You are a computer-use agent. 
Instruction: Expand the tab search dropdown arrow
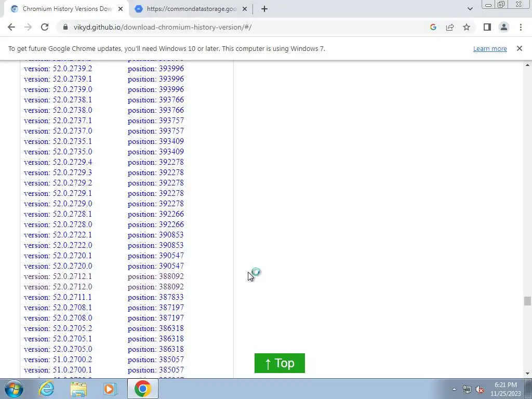(x=470, y=9)
